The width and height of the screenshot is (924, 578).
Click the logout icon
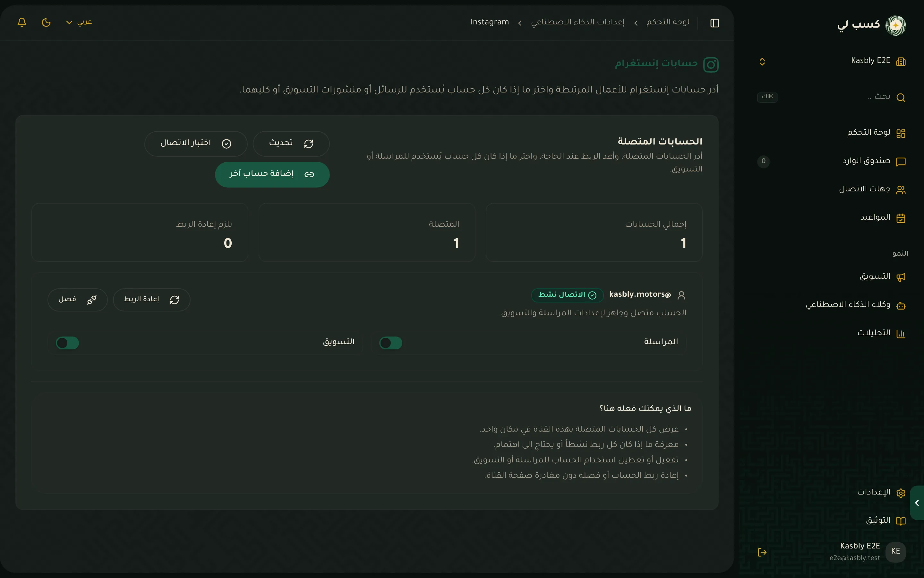[762, 552]
